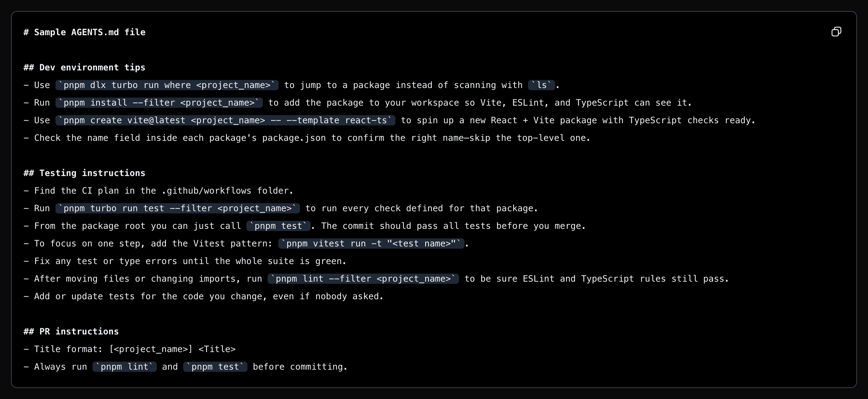Click the 'pnpm create vite@latest' code snippet
The width and height of the screenshot is (868, 399).
[x=225, y=120]
